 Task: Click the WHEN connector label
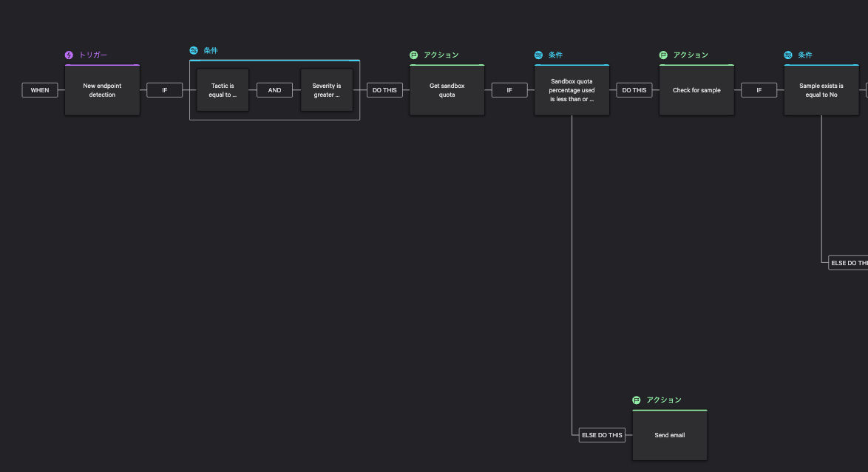40,90
